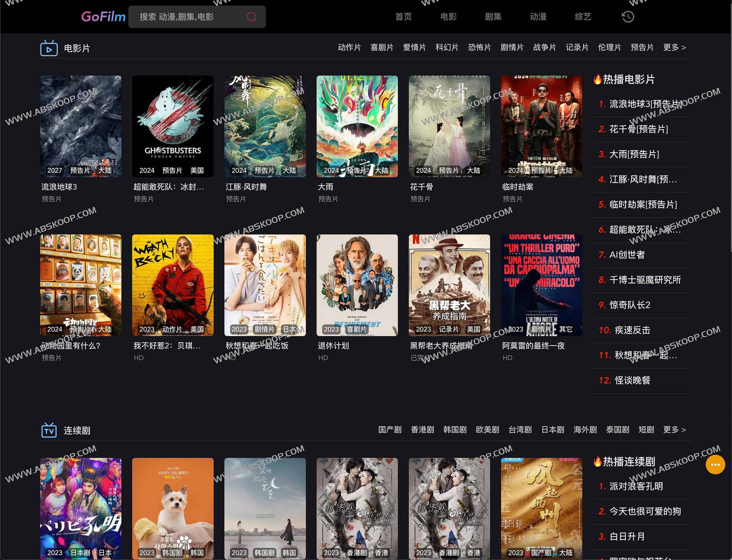Filter movies by 科幻片

pyautogui.click(x=447, y=48)
